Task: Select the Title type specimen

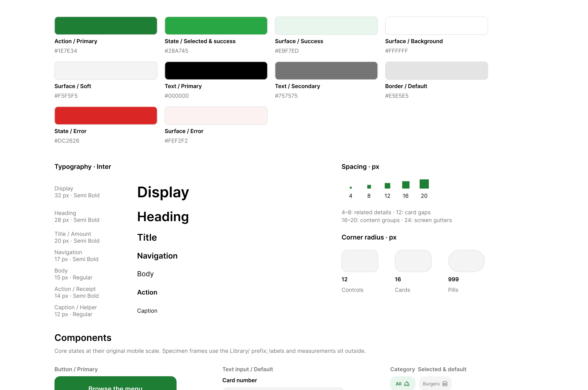Action: click(x=147, y=237)
